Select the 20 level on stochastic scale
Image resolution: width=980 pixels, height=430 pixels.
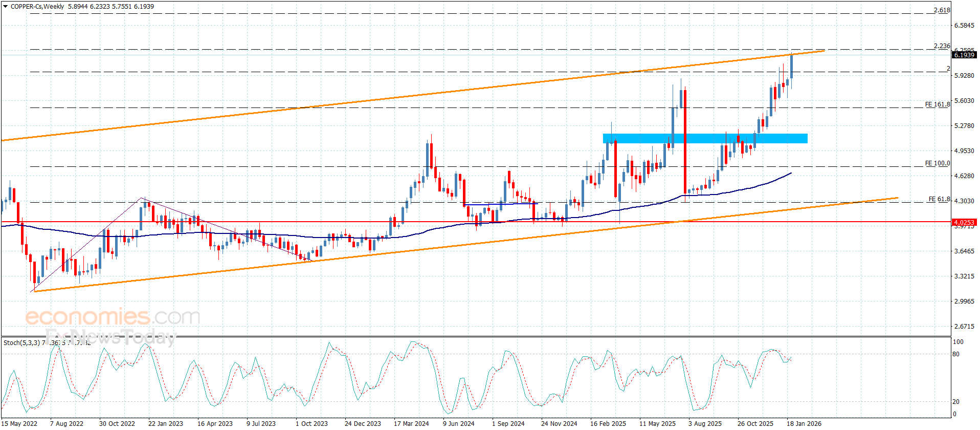click(x=956, y=402)
